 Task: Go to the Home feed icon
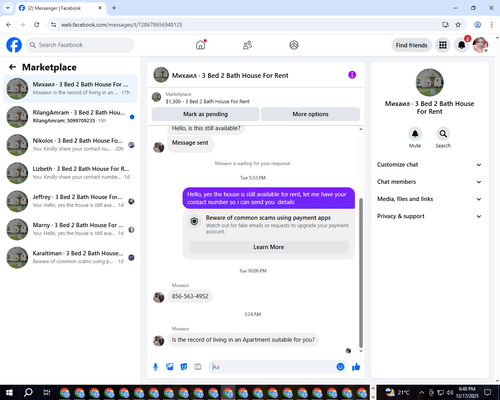[x=201, y=45]
